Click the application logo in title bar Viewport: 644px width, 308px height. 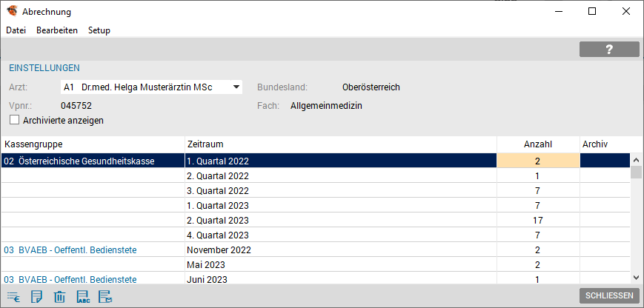point(12,11)
